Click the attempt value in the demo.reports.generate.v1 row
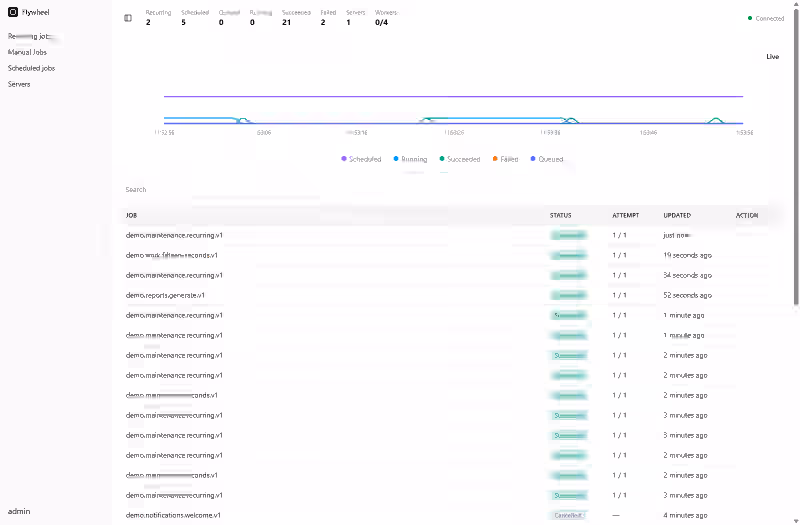The width and height of the screenshot is (800, 525). pos(619,295)
